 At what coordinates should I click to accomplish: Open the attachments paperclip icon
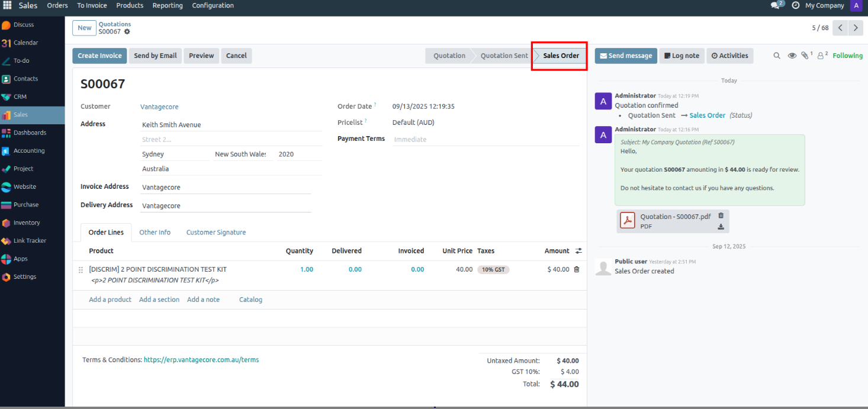(x=805, y=56)
